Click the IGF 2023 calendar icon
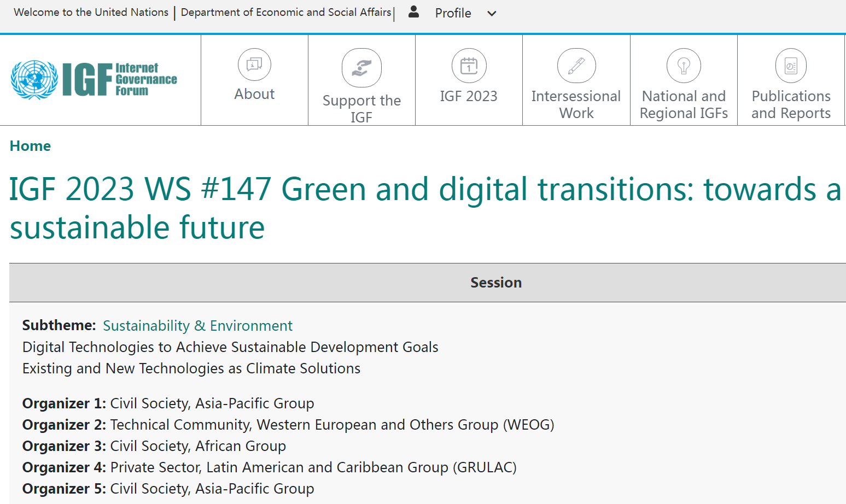 [469, 66]
